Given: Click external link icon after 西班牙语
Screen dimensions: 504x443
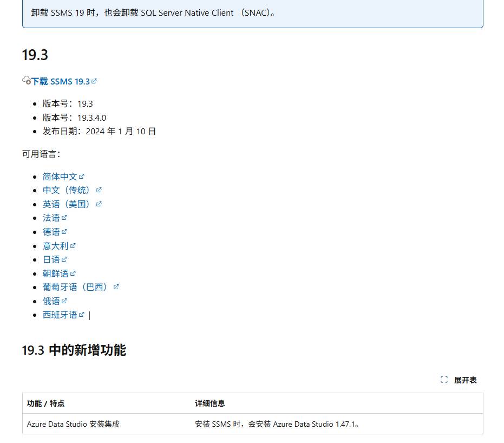Looking at the screenshot, I should point(82,315).
